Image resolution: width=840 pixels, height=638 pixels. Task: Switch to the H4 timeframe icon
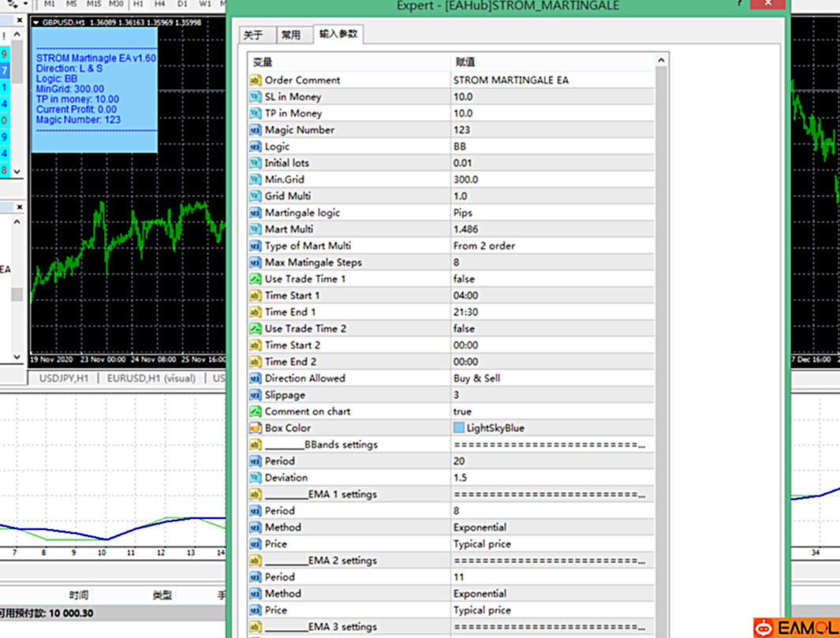coord(160,4)
